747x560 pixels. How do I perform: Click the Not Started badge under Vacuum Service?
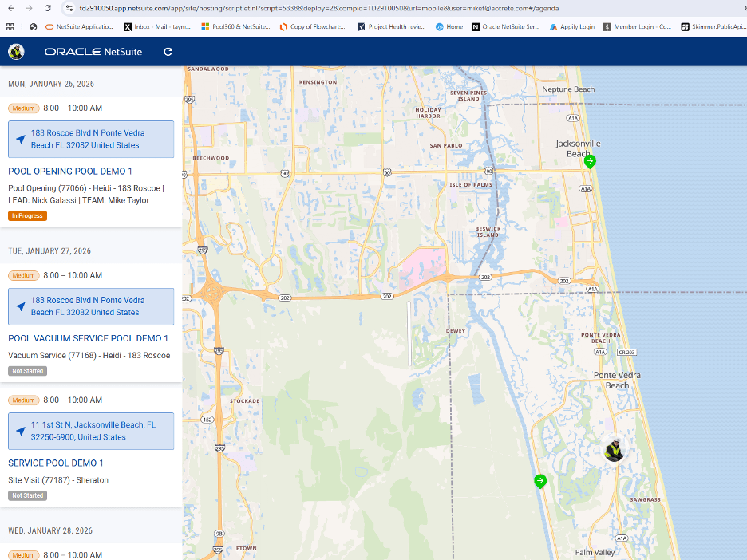point(27,370)
